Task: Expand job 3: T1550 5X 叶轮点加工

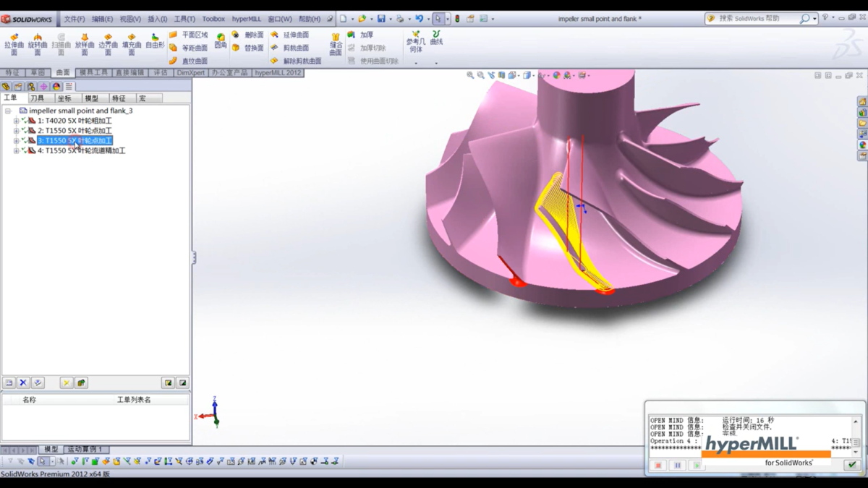Action: click(16, 141)
